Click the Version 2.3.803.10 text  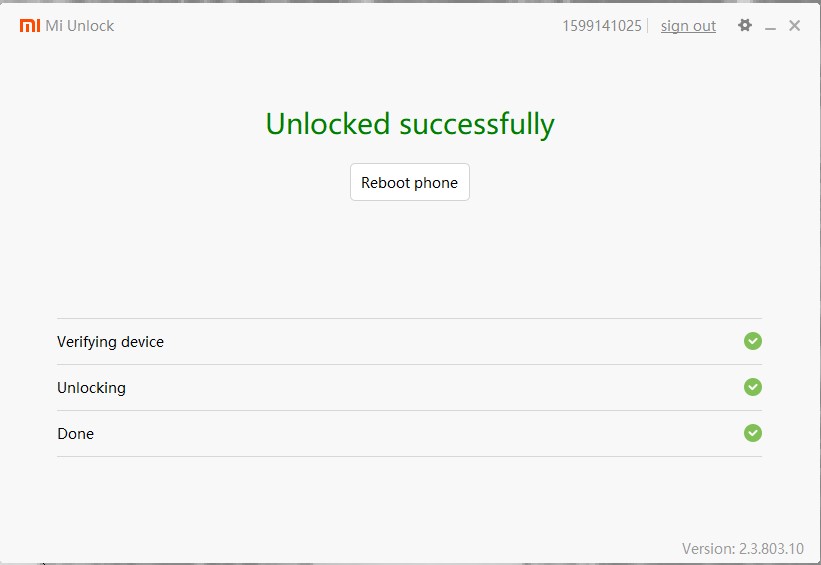pos(742,548)
